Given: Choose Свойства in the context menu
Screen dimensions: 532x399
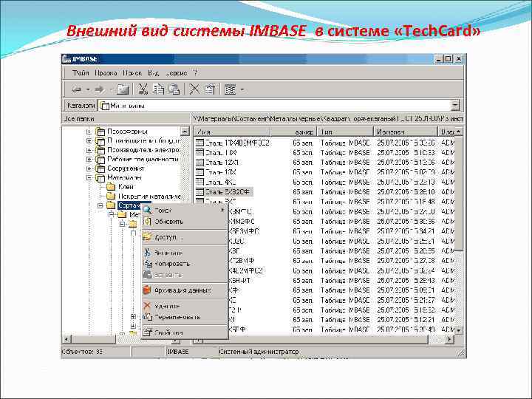Looking at the screenshot, I should [x=185, y=332].
